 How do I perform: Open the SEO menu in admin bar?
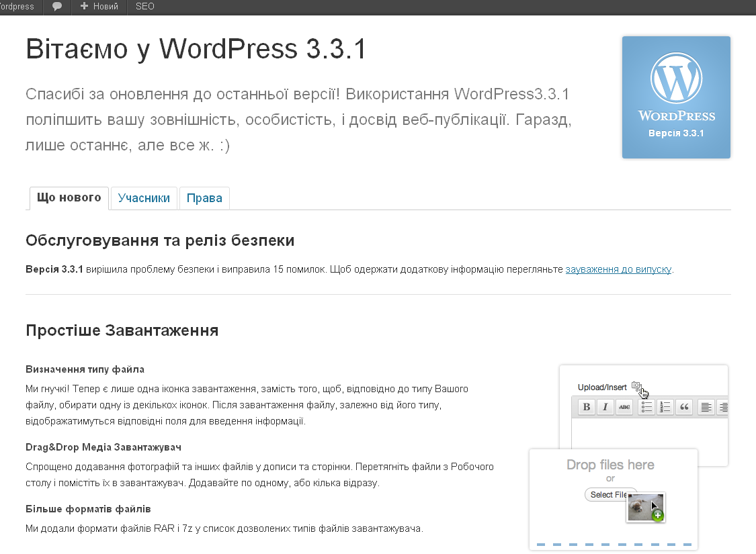[144, 6]
